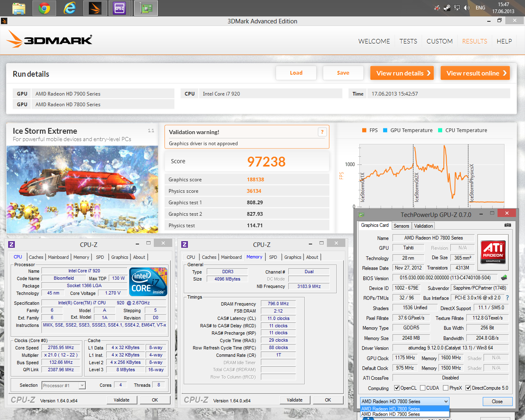Click FPS orange legend swatch
Screen dimensions: 525x420
[x=364, y=130]
